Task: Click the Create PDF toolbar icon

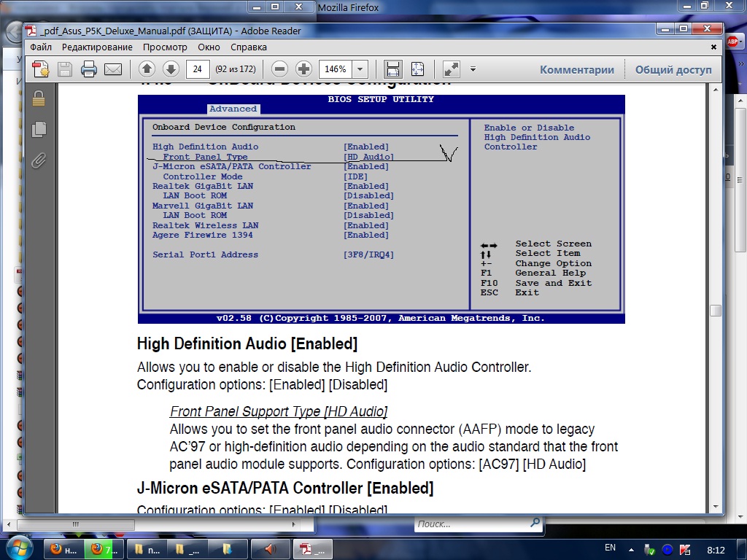Action: pos(41,69)
